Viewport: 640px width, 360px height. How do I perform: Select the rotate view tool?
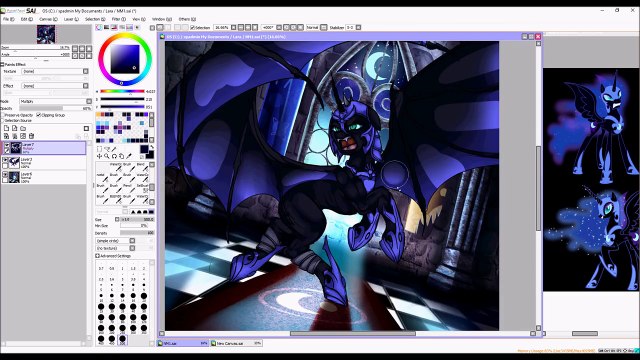[114, 156]
